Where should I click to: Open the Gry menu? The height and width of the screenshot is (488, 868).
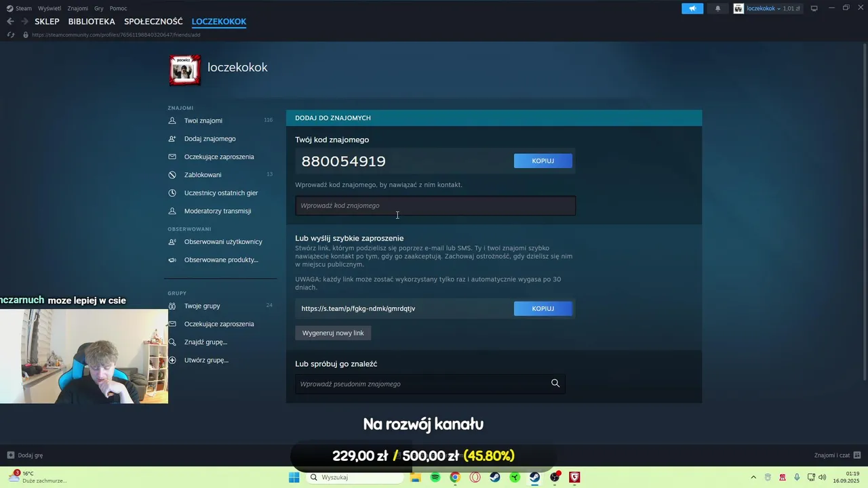99,8
